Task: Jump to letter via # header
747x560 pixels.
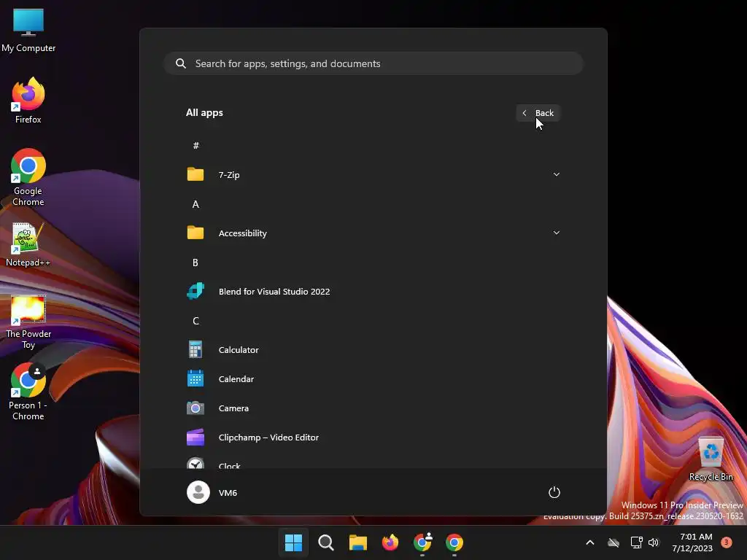Action: click(x=196, y=145)
